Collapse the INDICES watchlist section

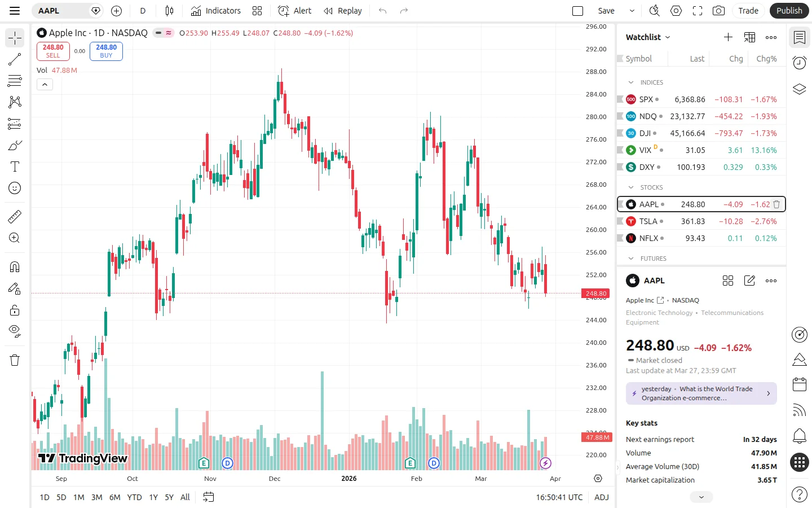(x=631, y=82)
